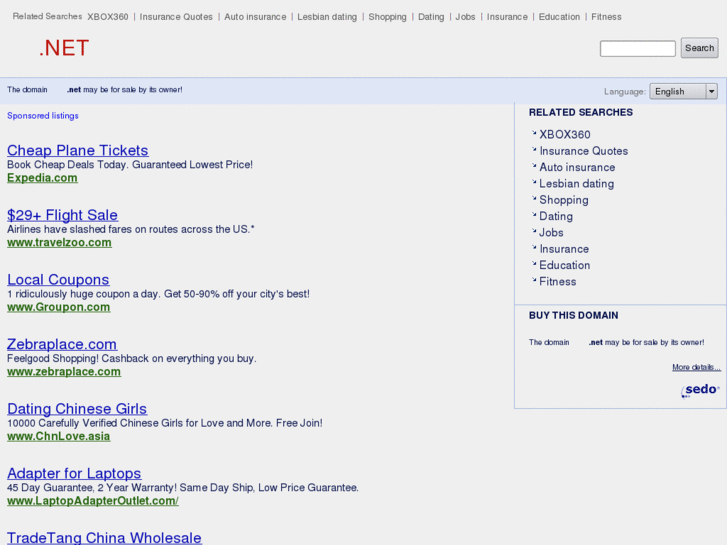Viewport: 727px width, 545px height.
Task: Click Jobs in top related searches bar
Action: (465, 17)
